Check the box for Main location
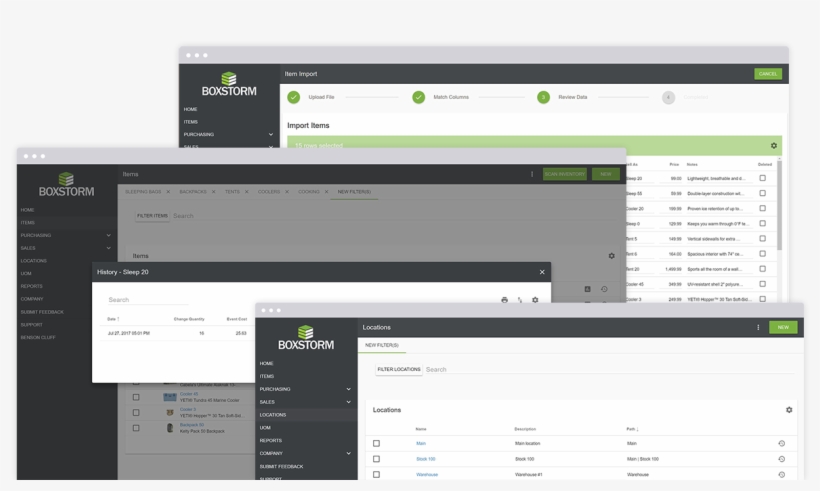 377,443
